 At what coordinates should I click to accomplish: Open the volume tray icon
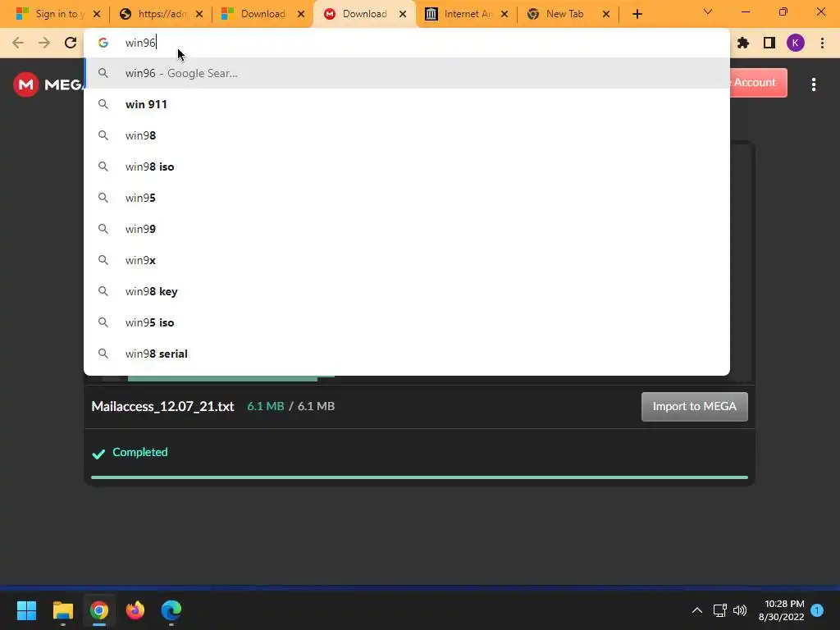tap(740, 610)
